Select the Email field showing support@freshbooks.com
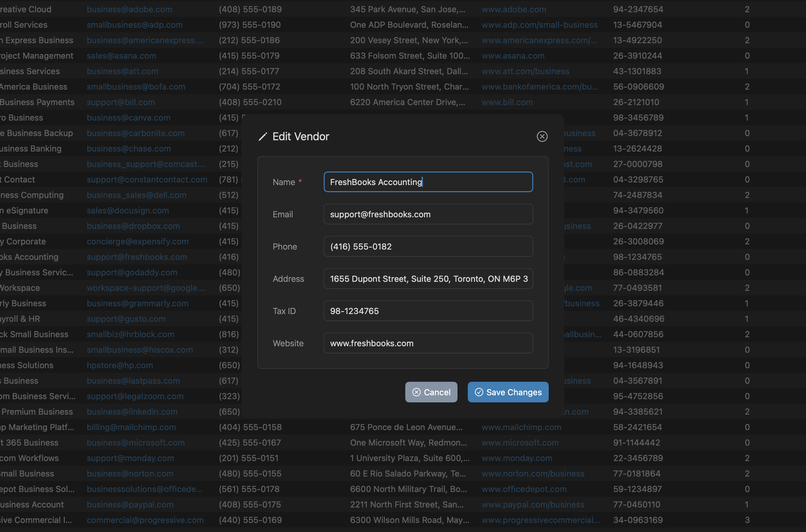The height and width of the screenshot is (532, 806). (x=428, y=214)
